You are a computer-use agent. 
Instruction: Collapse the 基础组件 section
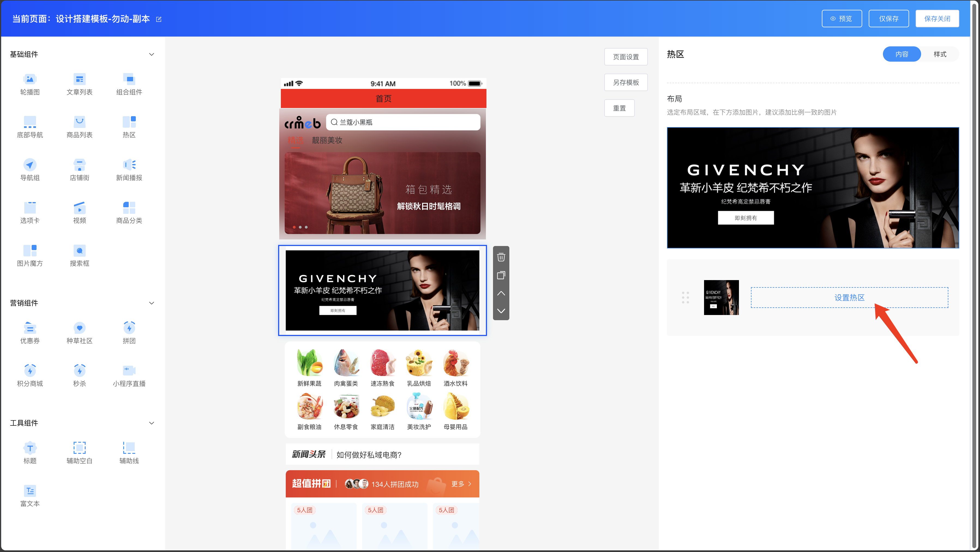click(151, 54)
